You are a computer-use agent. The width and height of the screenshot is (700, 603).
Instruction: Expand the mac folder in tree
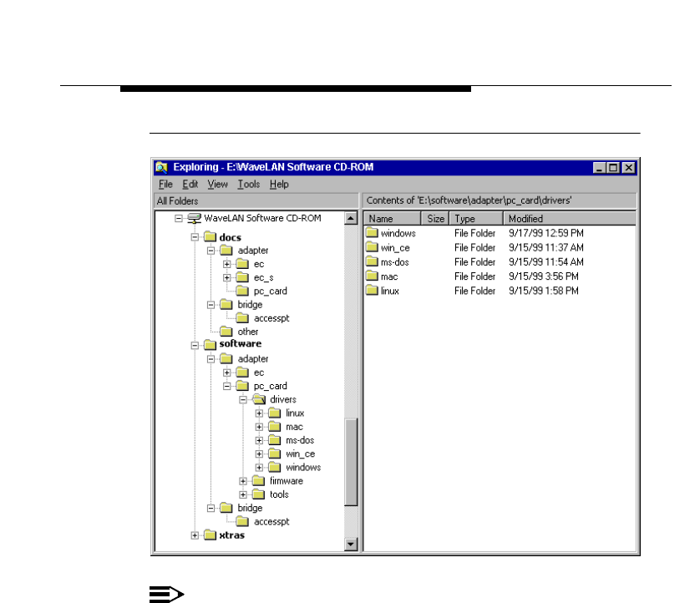[x=259, y=427]
